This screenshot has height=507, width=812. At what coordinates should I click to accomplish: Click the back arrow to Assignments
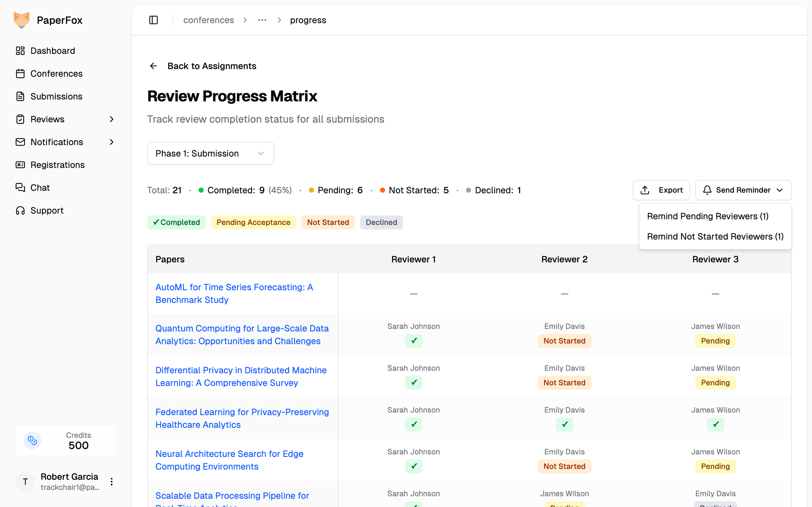pyautogui.click(x=153, y=66)
